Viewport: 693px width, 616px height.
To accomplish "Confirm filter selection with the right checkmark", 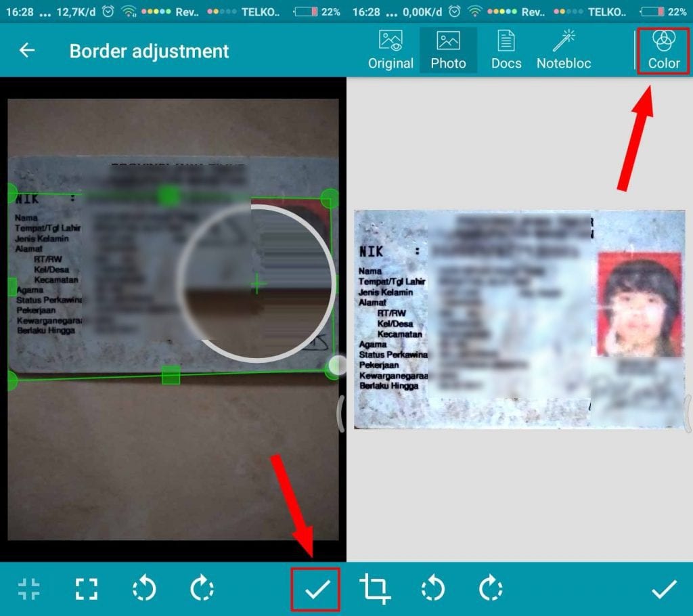I will tap(664, 590).
